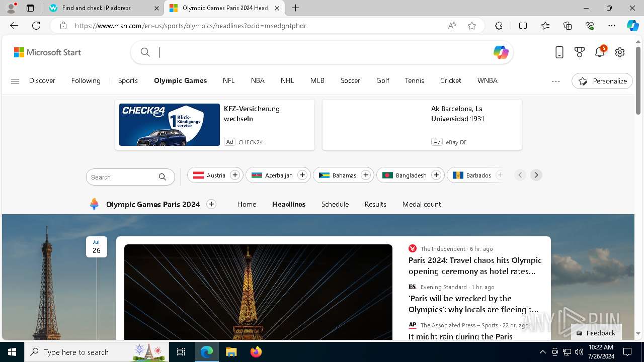Viewport: 644px width, 362px height.
Task: Click Copilot icon in MSN search box
Action: point(501,52)
